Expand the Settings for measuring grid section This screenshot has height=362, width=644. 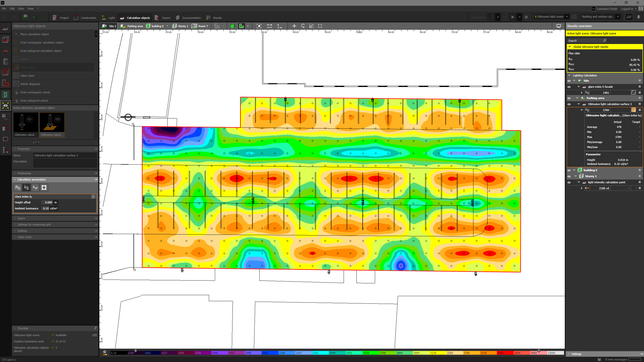pos(34,224)
